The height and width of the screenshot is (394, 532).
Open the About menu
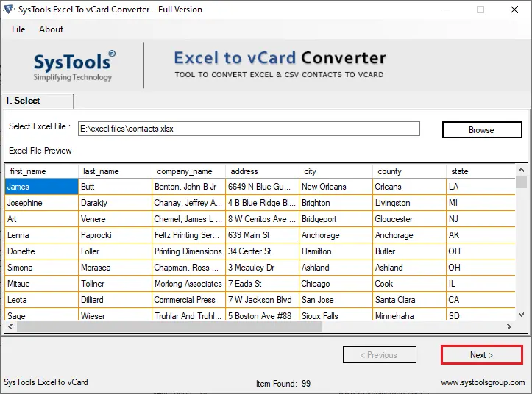click(51, 29)
